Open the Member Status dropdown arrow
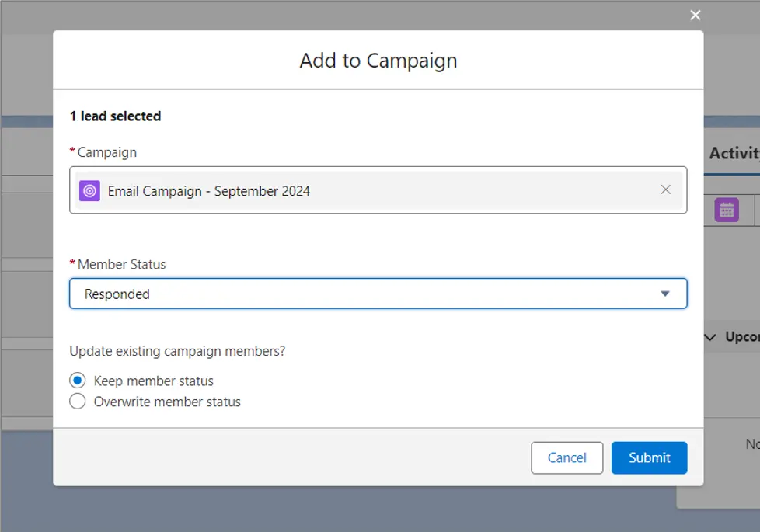The image size is (760, 532). [665, 294]
